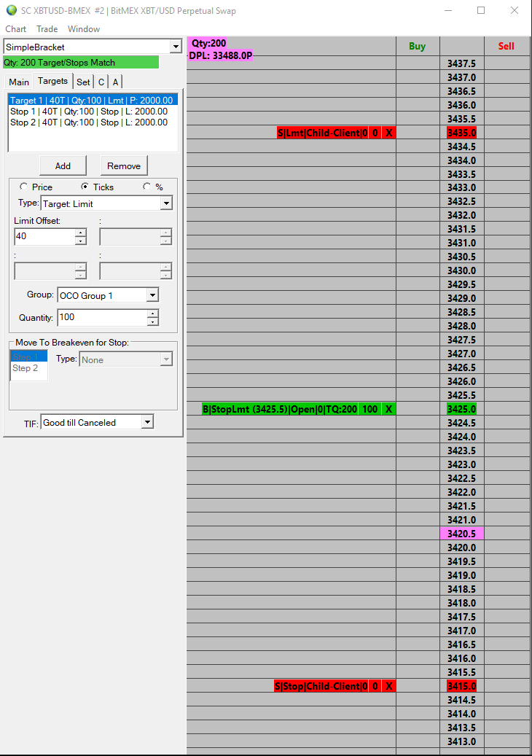The width and height of the screenshot is (532, 756).
Task: Cancel the buy stop-limit order at 3425.0
Action: point(389,409)
